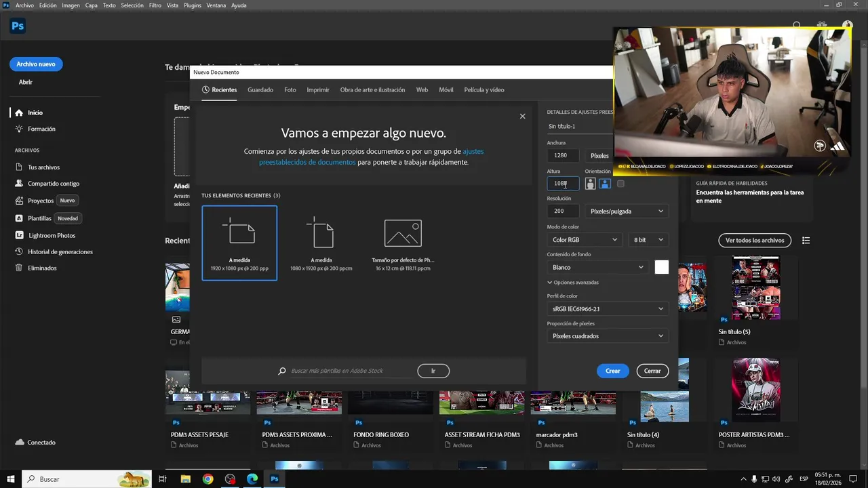Toggle the Mesas de trabajo checkbox
This screenshot has width=868, height=488.
click(x=620, y=184)
